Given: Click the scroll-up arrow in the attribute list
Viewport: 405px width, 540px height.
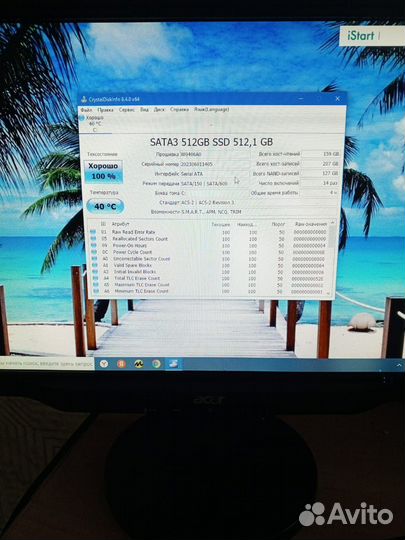Looking at the screenshot, I should 333,223.
